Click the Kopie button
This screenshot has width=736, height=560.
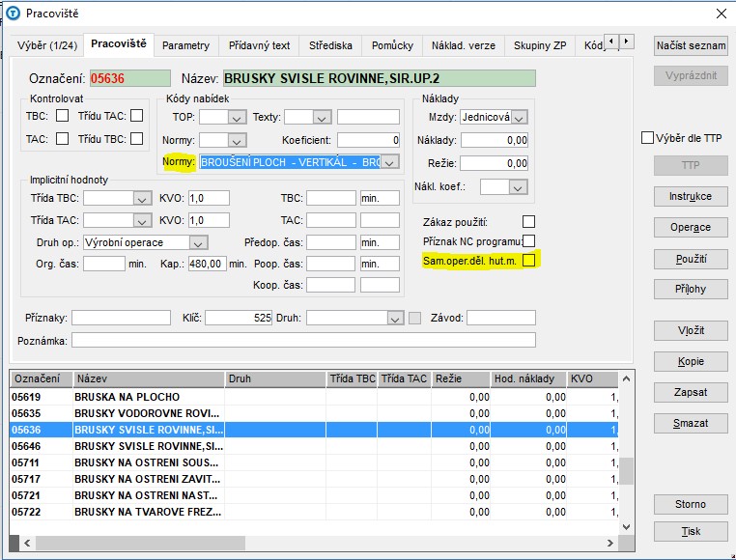point(691,361)
